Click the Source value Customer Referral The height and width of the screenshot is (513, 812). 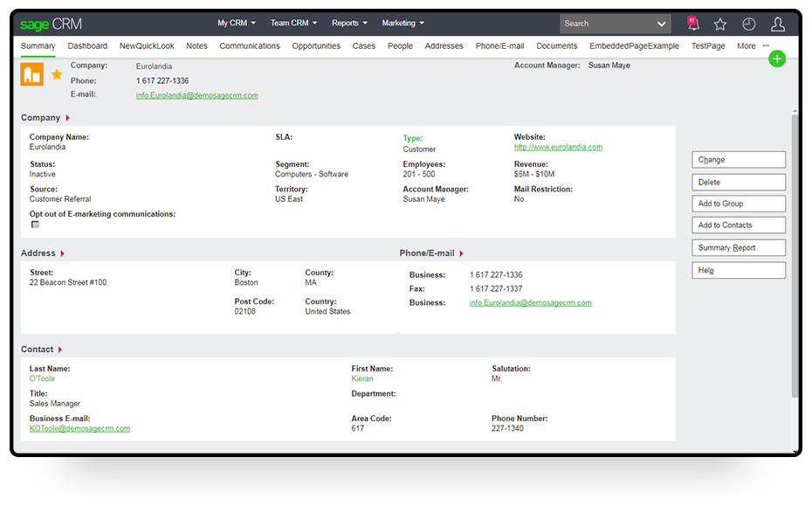pyautogui.click(x=60, y=199)
